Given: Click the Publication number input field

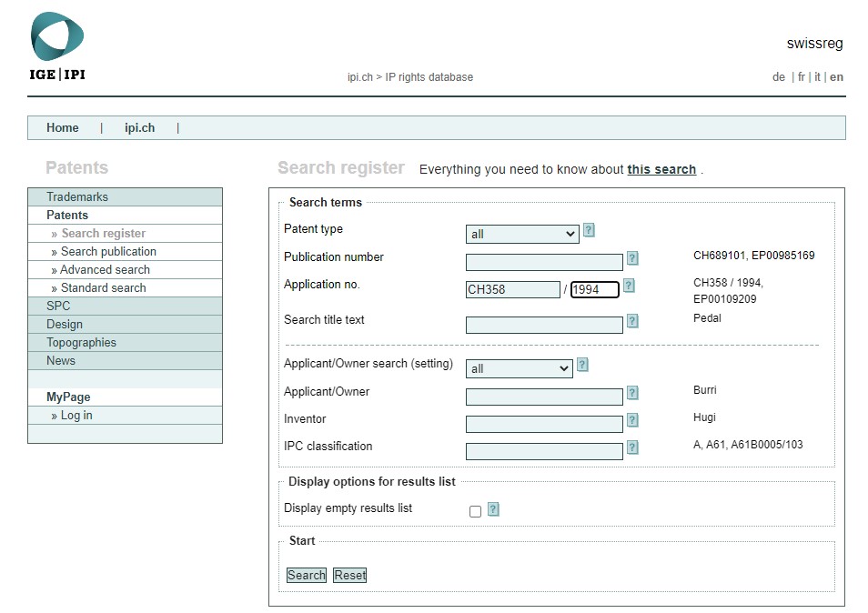Looking at the screenshot, I should point(544,262).
